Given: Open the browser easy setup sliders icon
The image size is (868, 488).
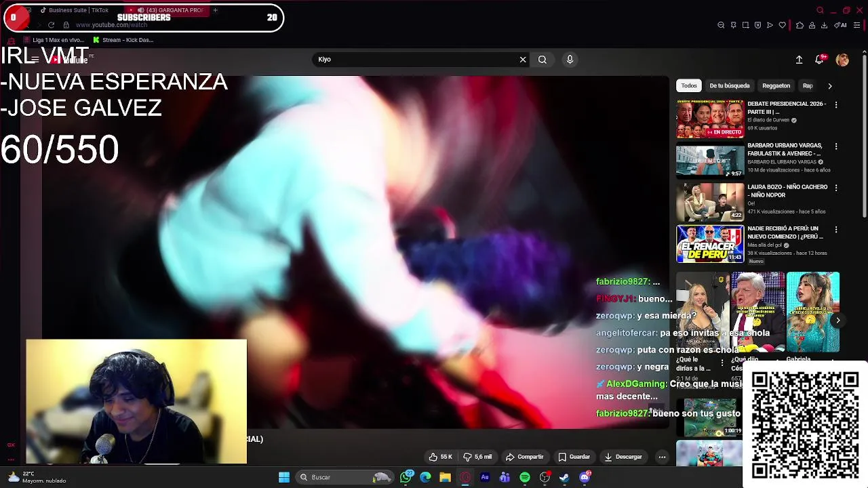Looking at the screenshot, I should click(x=857, y=25).
